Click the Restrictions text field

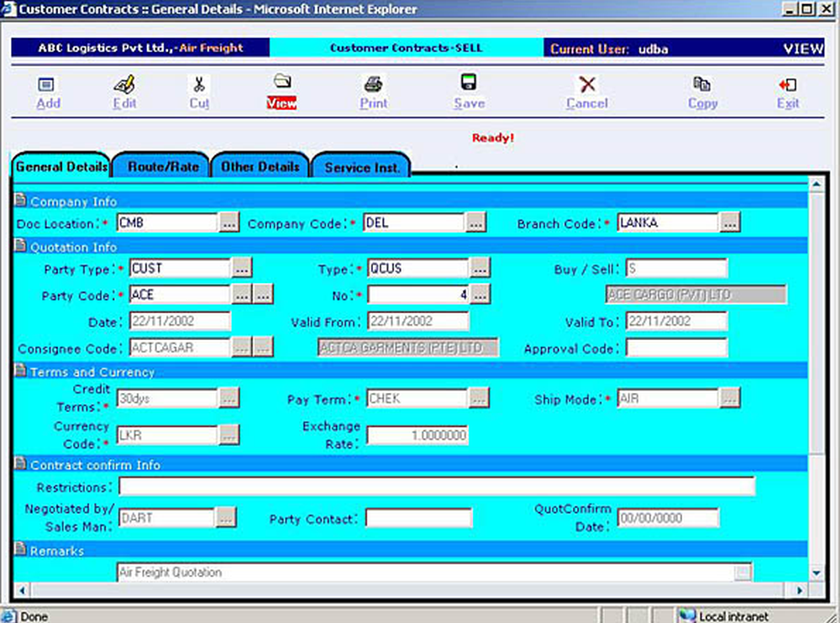point(436,487)
